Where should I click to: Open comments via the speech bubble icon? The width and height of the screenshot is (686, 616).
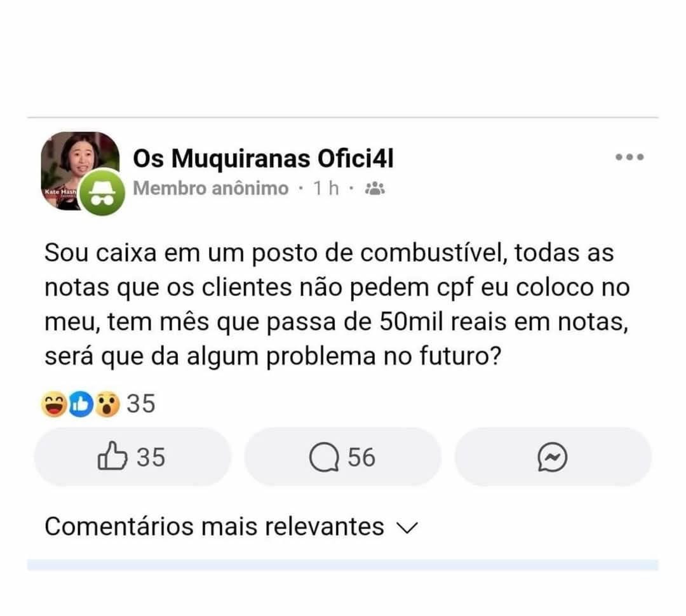coord(324,459)
